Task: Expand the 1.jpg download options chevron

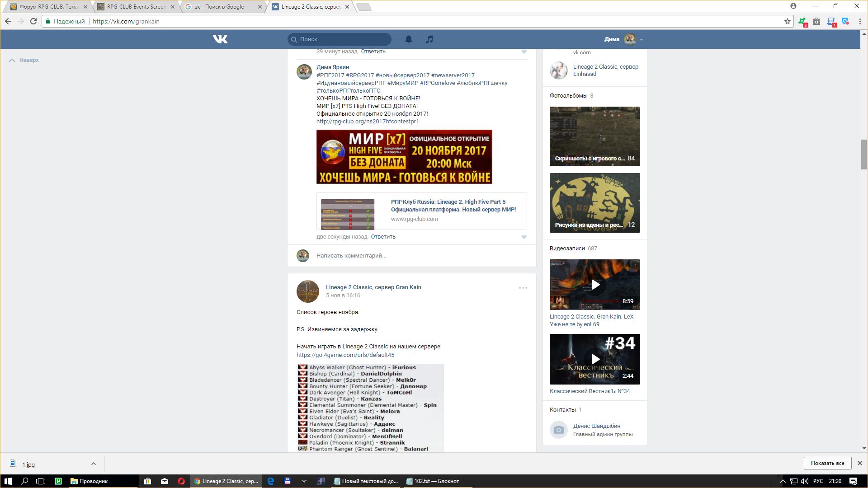Action: click(93, 464)
